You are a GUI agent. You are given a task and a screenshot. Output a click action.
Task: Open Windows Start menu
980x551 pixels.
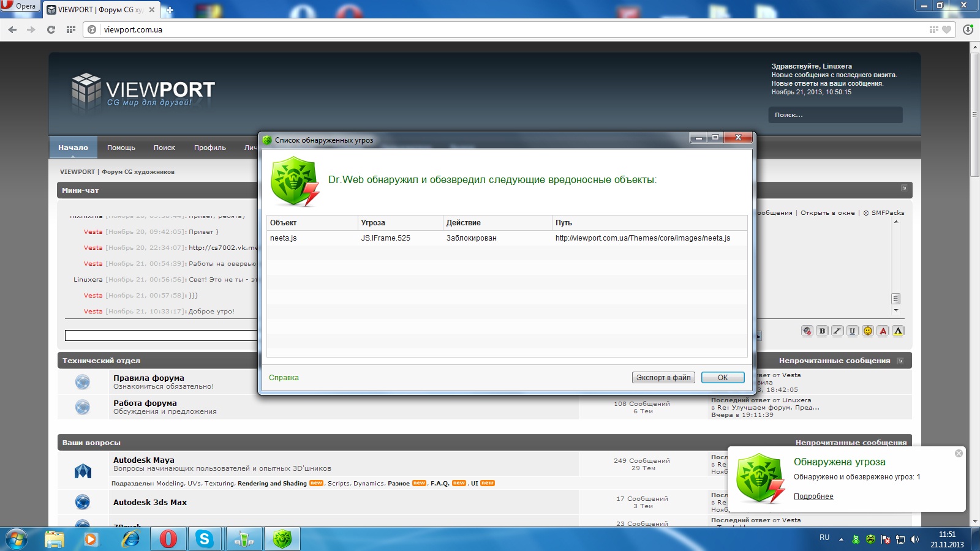pyautogui.click(x=17, y=539)
